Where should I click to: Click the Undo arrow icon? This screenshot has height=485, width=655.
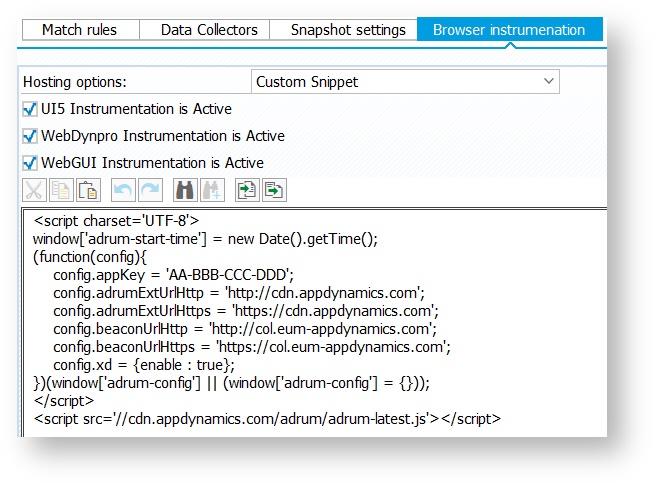click(x=123, y=190)
